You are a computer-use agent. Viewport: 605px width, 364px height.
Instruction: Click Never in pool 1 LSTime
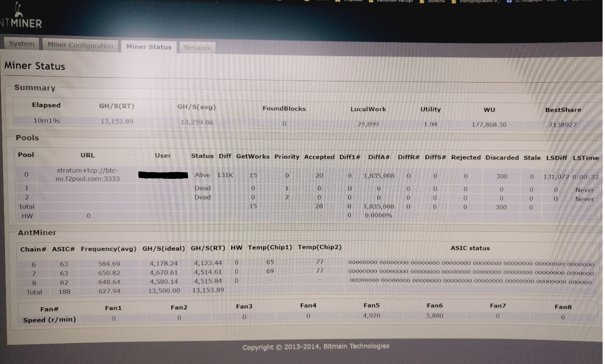pyautogui.click(x=585, y=190)
